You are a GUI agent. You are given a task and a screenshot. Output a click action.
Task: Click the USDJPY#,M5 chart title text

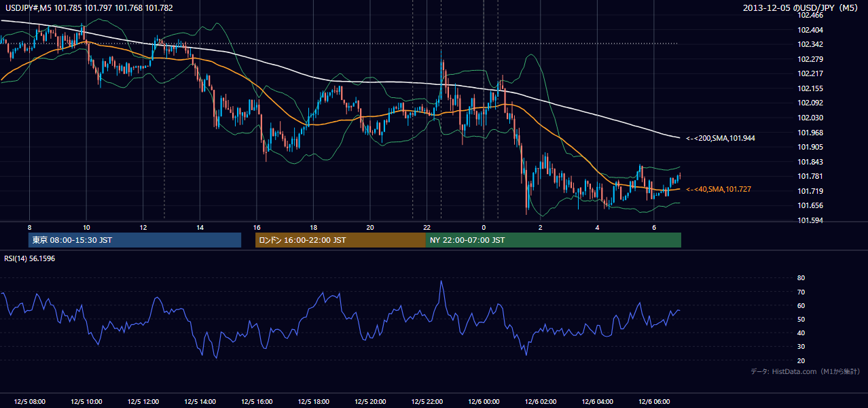88,8
